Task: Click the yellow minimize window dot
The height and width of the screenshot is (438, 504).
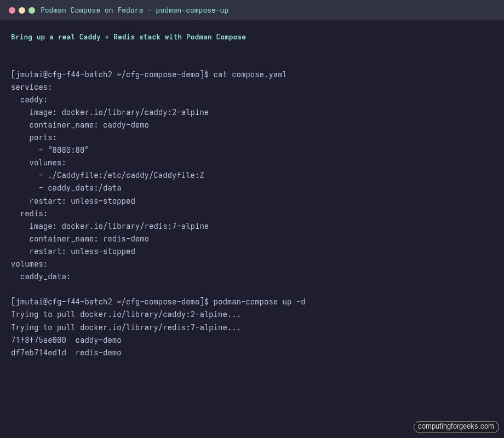Action: click(22, 10)
